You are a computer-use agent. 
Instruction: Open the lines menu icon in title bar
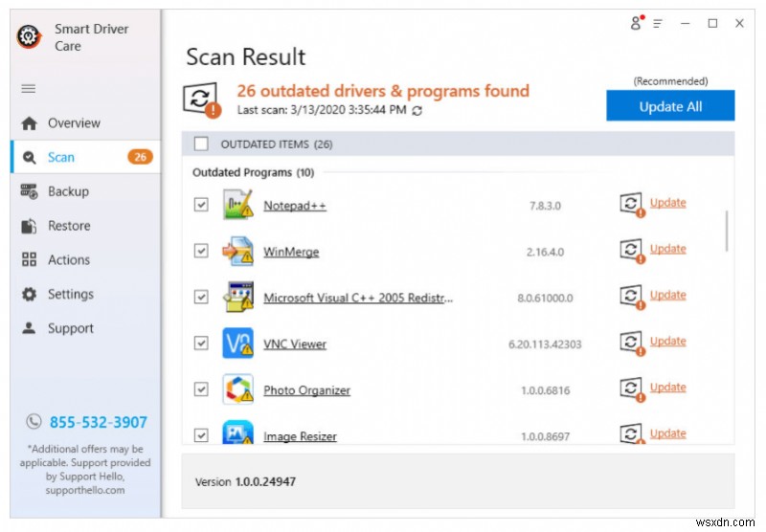tap(658, 23)
